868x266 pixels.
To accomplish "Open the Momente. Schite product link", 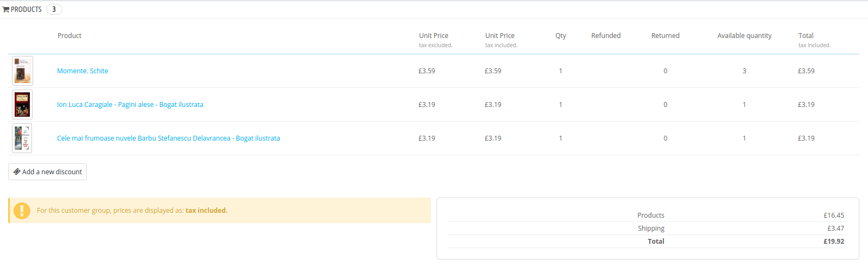I will tap(83, 71).
